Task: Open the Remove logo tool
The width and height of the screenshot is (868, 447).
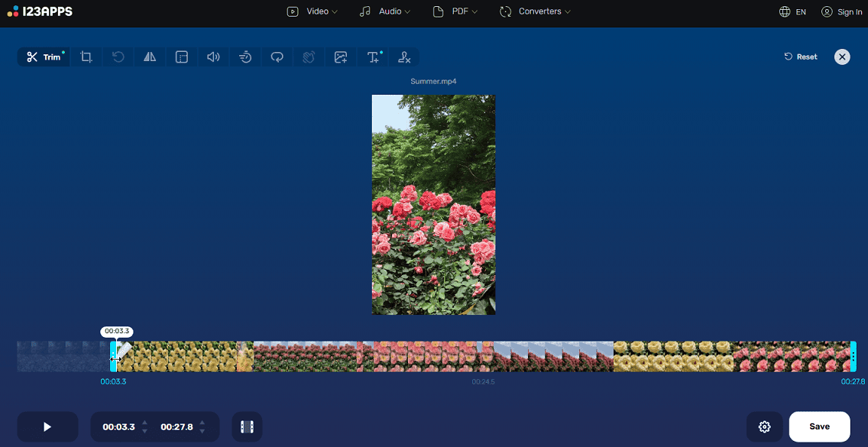Action: point(404,57)
